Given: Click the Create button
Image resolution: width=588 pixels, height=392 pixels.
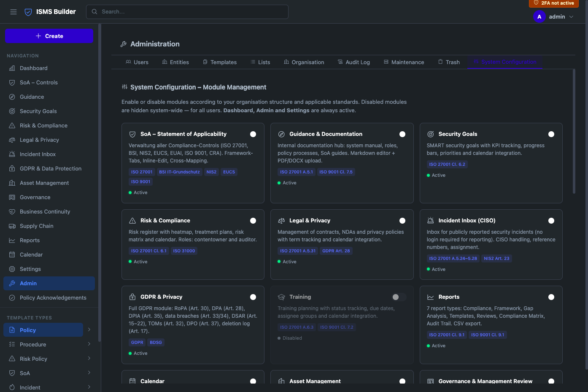Looking at the screenshot, I should [x=49, y=36].
